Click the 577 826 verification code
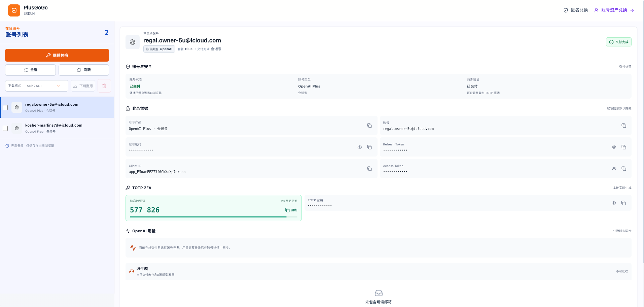 [145, 210]
